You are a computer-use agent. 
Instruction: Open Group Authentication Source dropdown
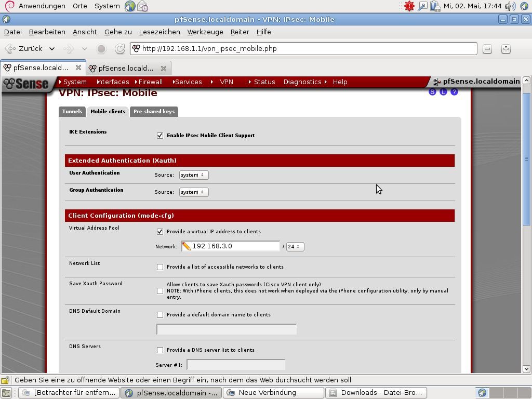194,192
